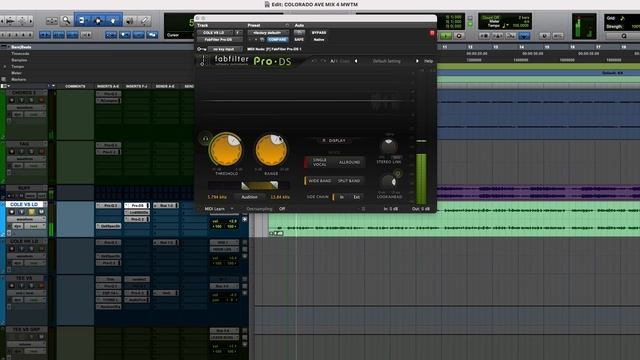Image resolution: width=640 pixels, height=360 pixels.
Task: Click the SENDS A-E column header
Action: pyautogui.click(x=165, y=86)
